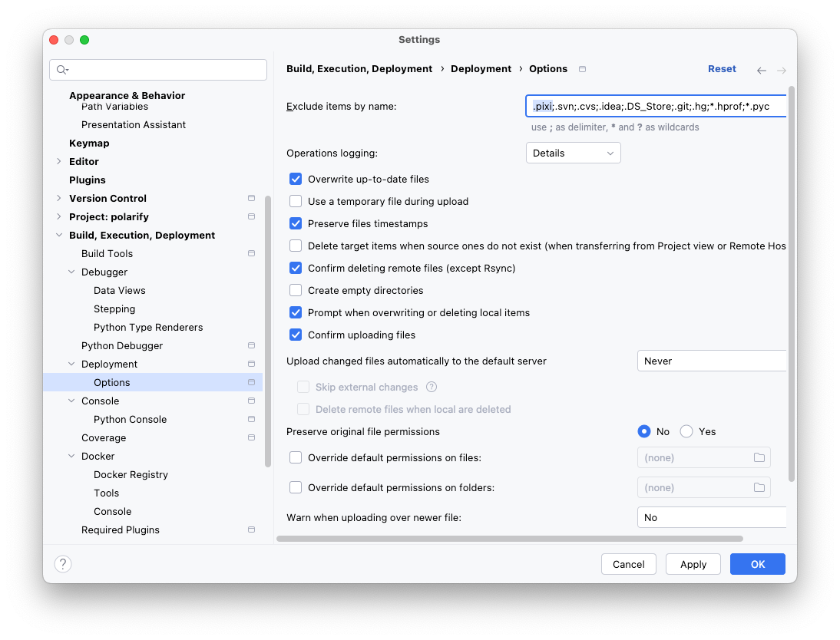Enable Delete target items when source missing

[295, 246]
